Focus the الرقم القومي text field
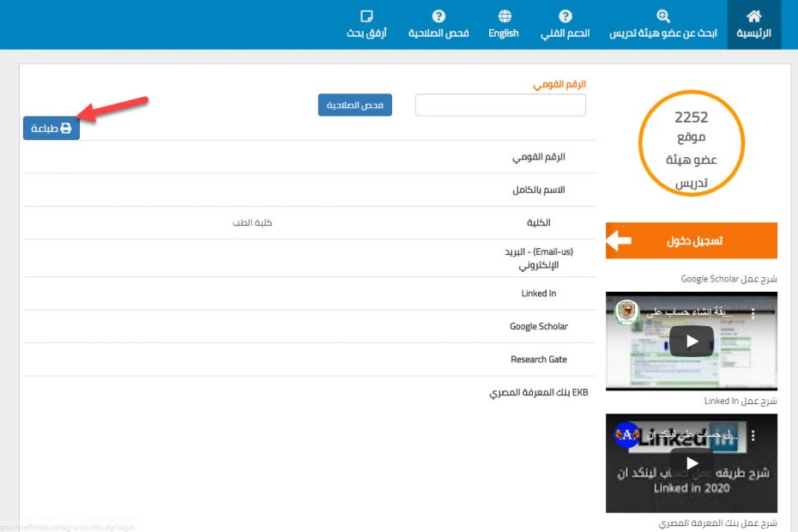 [500, 105]
